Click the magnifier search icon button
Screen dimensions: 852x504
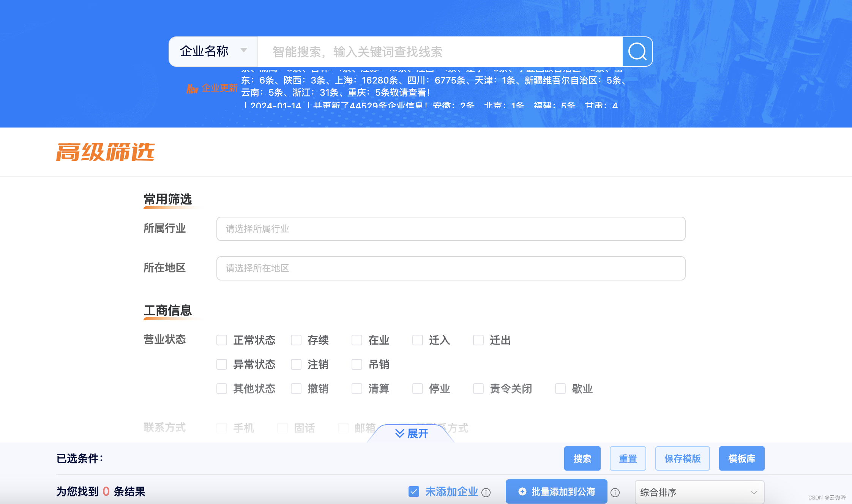click(x=637, y=52)
